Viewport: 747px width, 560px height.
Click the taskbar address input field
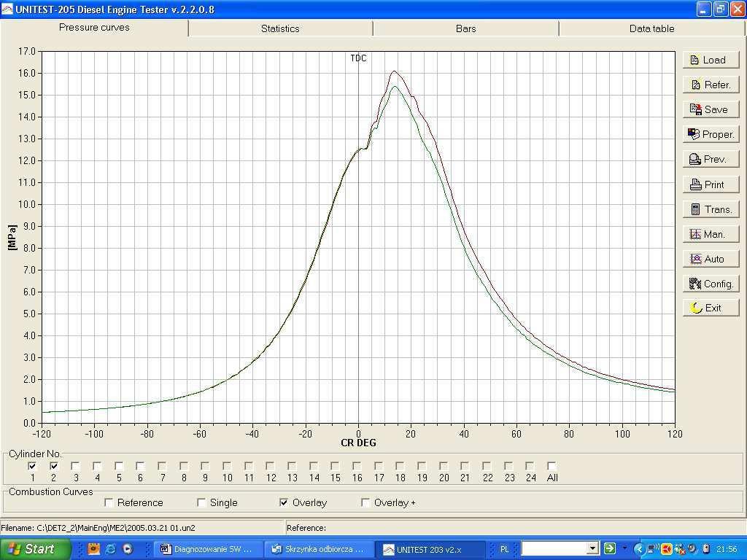point(554,548)
